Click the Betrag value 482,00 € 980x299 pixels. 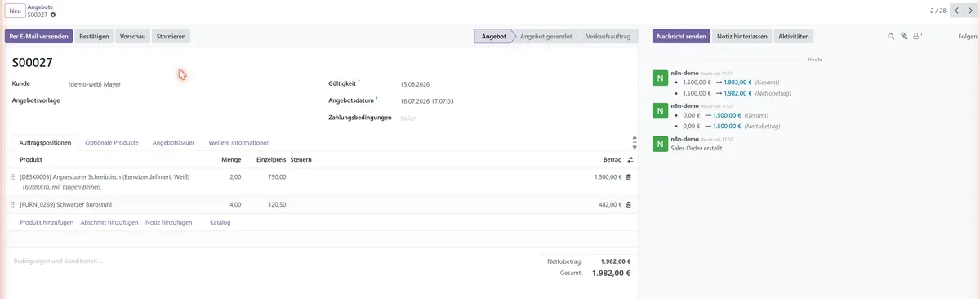(609, 204)
